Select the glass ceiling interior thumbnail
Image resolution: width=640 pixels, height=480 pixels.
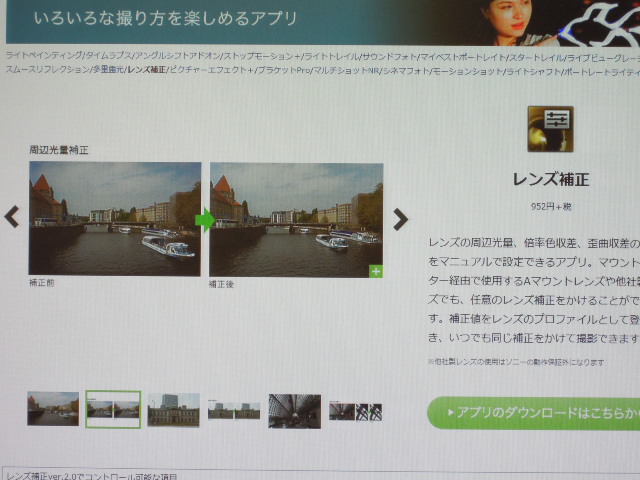coord(295,411)
